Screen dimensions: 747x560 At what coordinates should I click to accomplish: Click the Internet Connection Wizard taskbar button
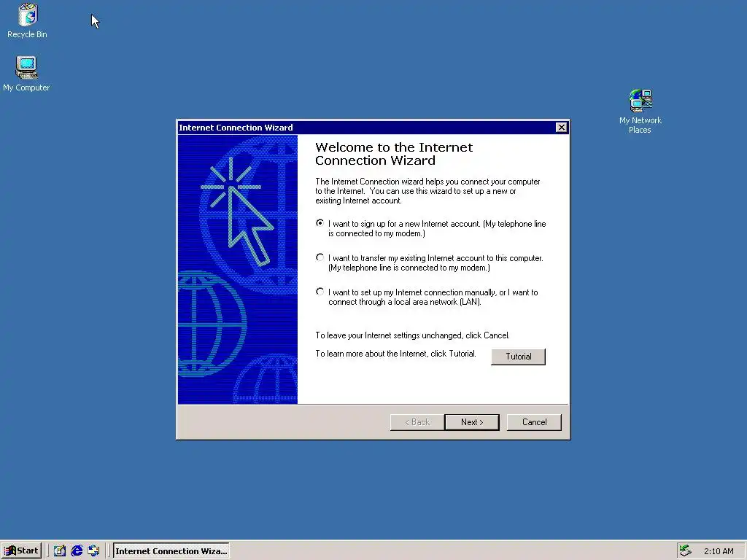[171, 551]
